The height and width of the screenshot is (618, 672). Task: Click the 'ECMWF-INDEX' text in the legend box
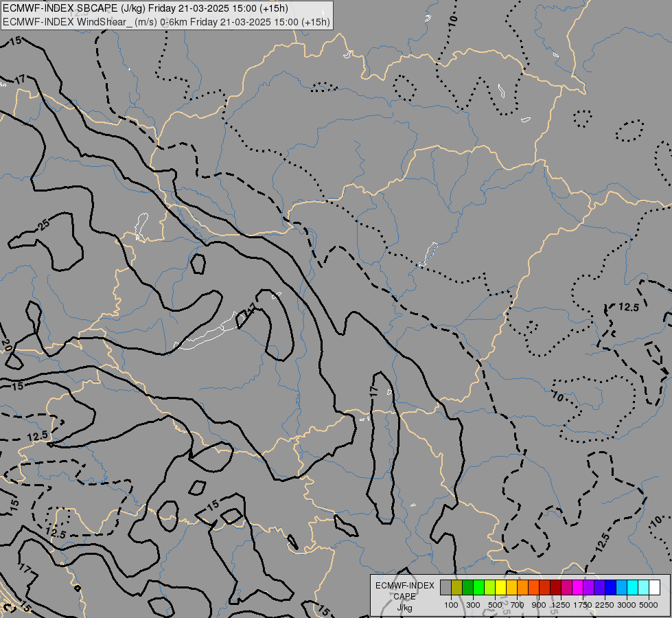point(404,586)
